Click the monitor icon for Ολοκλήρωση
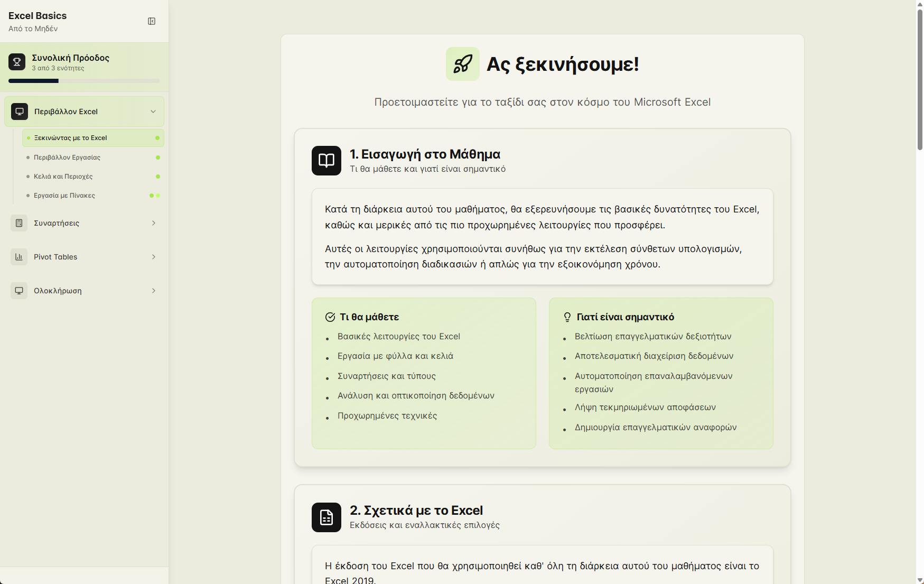The height and width of the screenshot is (584, 924). 19,291
